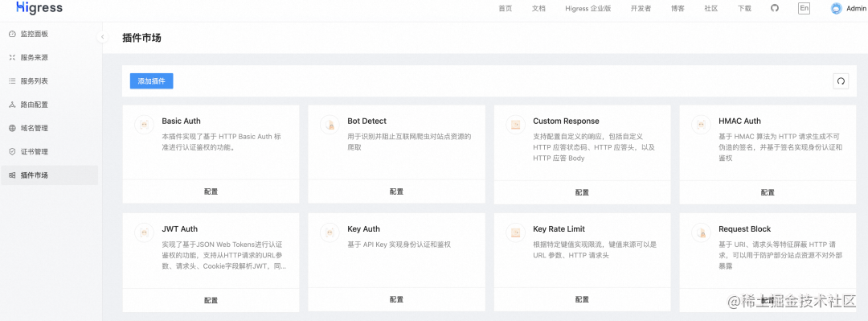
Task: Click 配置 under Key Auth
Action: pyautogui.click(x=396, y=300)
